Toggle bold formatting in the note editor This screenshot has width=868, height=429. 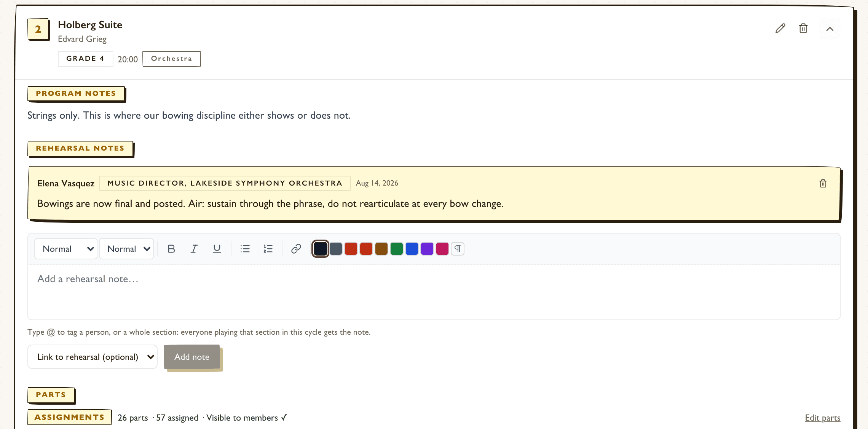tap(171, 249)
